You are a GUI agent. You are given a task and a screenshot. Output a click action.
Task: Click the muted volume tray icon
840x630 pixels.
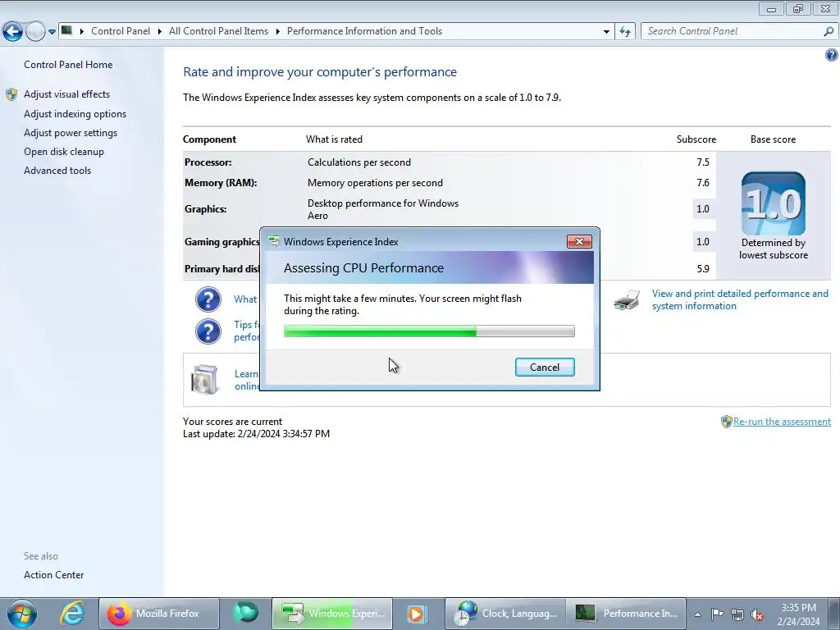coord(757,615)
